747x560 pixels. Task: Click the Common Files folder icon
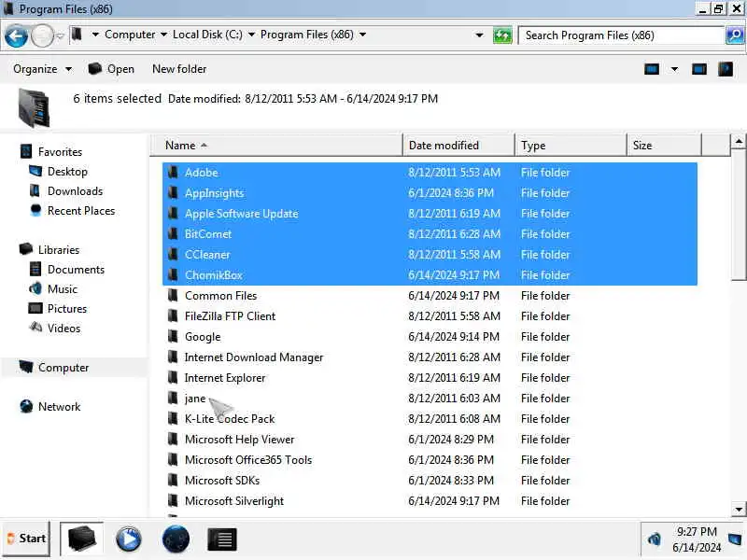174,295
